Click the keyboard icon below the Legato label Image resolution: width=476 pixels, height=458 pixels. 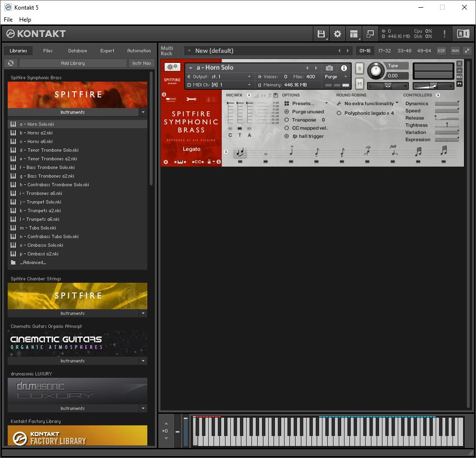pyautogui.click(x=180, y=162)
